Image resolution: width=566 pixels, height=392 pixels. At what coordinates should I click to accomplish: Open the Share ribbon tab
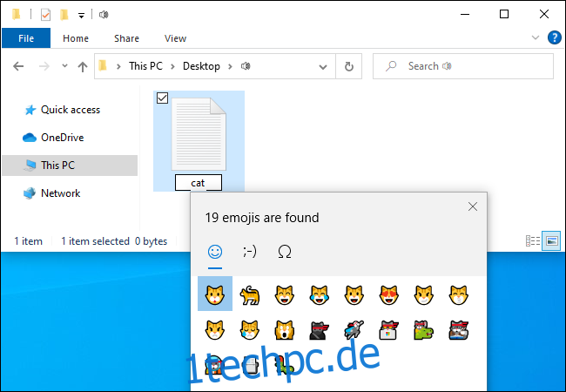(126, 38)
